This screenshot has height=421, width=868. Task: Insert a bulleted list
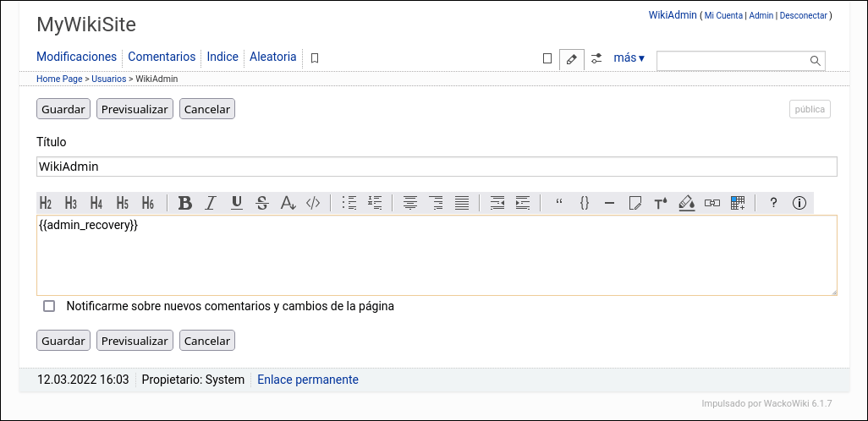pyautogui.click(x=349, y=203)
